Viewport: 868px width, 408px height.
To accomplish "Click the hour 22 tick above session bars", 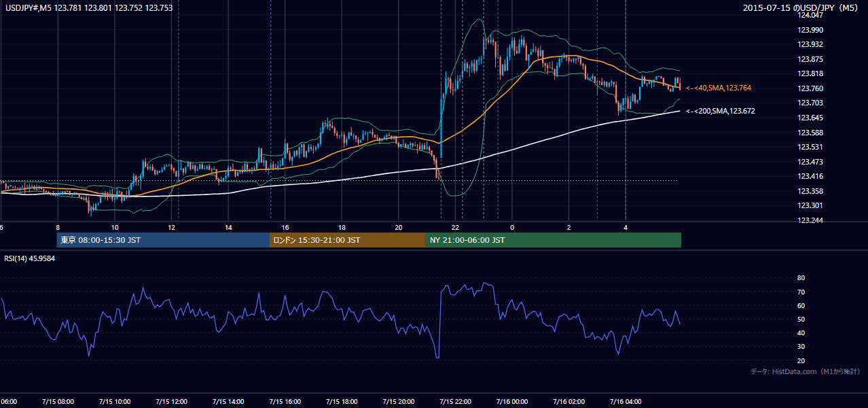I will (x=456, y=227).
